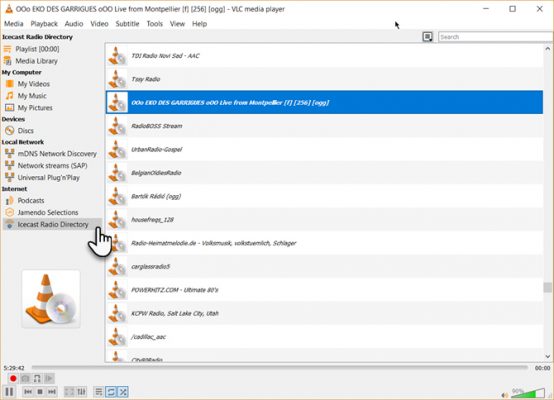Select BelgianOldiesRadio station

click(x=324, y=173)
